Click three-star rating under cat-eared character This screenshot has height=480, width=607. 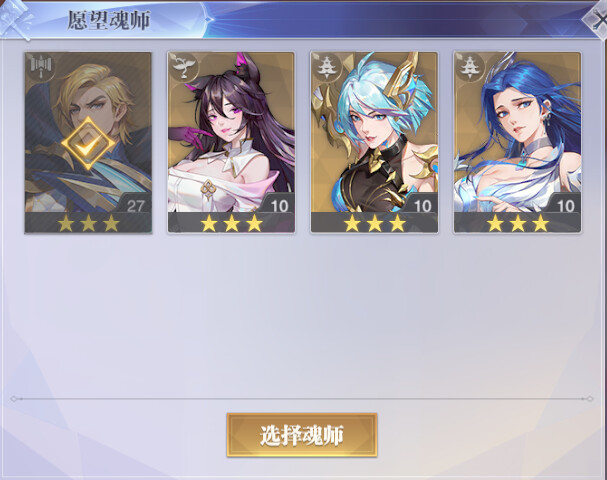[231, 223]
